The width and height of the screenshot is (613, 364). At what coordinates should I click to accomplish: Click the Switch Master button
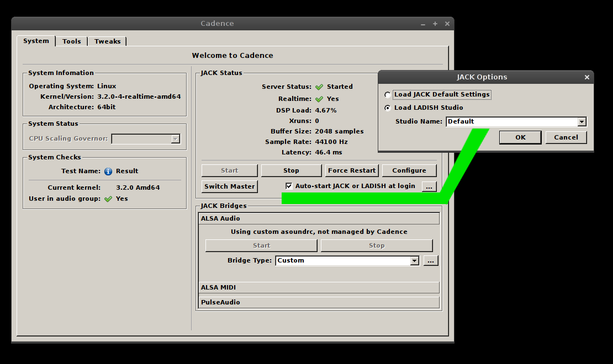pyautogui.click(x=230, y=186)
